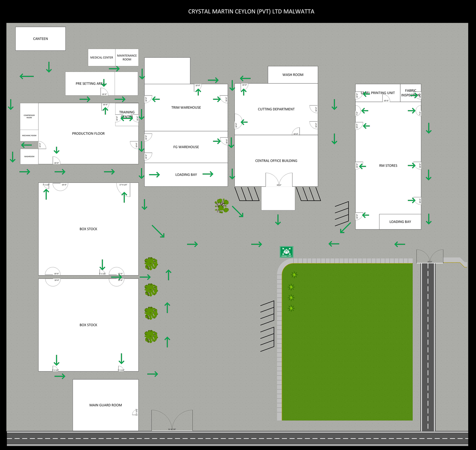Image resolution: width=476 pixels, height=450 pixels.
Task: Click the MECHANIC ROOM label
Action: coord(29,135)
